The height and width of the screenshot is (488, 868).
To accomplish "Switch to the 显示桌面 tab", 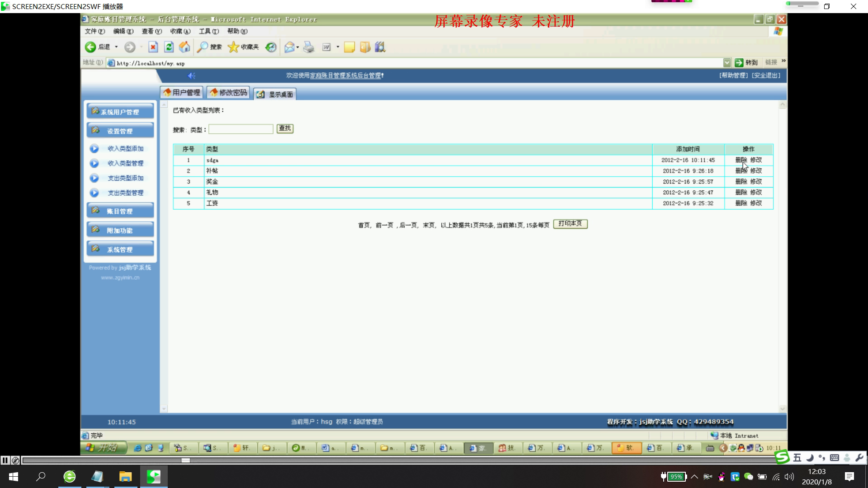I will [x=275, y=94].
